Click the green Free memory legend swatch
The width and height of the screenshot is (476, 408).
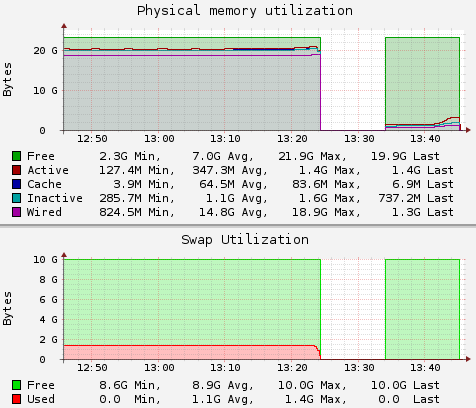coord(16,156)
